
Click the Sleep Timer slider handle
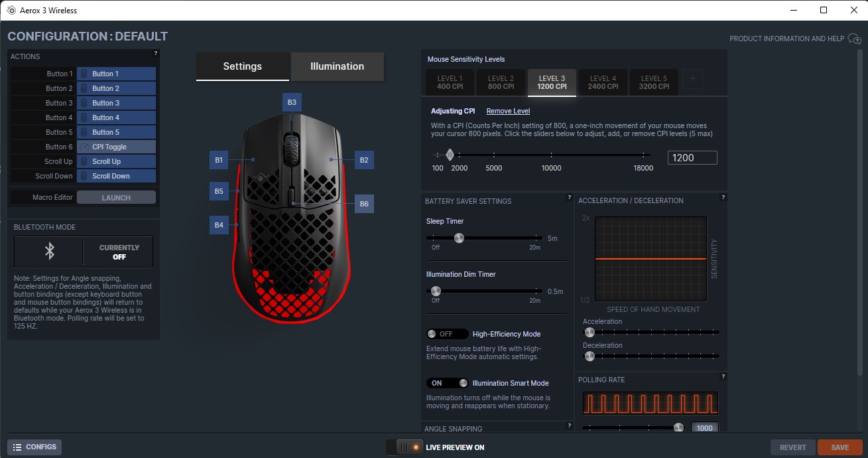(x=458, y=238)
